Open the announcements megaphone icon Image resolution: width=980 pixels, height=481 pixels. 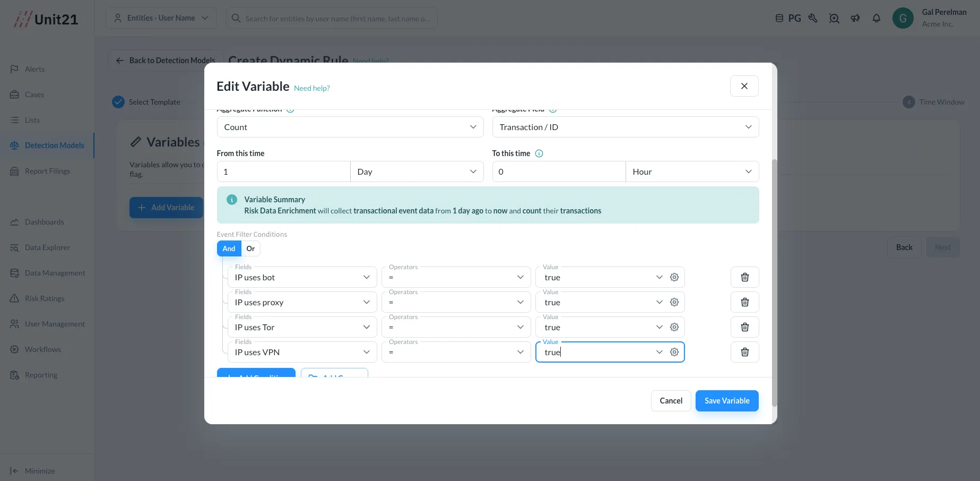pyautogui.click(x=855, y=18)
